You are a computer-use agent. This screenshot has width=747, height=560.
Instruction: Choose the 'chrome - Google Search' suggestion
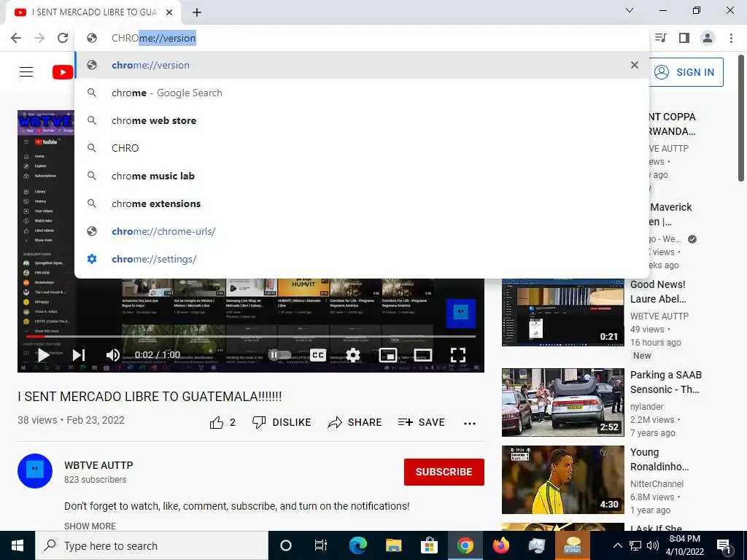pos(362,93)
